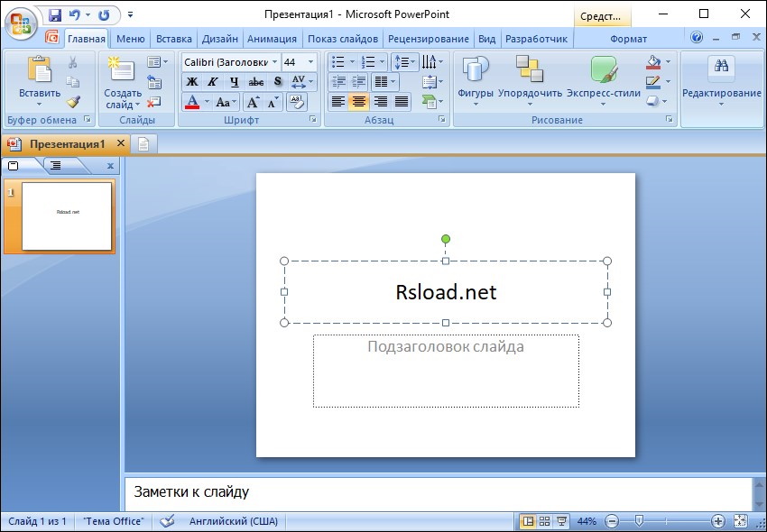Align text right in paragraph group

[380, 102]
